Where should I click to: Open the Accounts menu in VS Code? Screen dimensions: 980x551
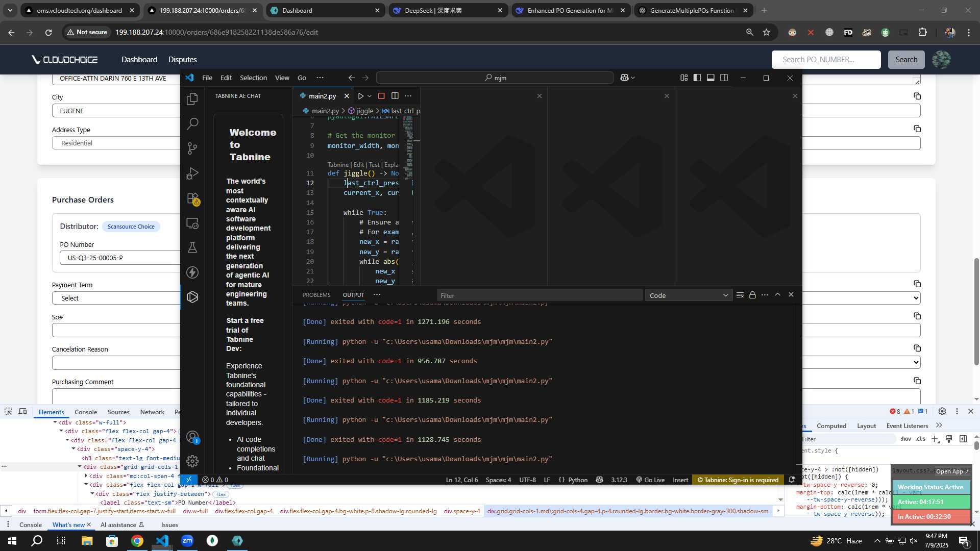click(192, 437)
